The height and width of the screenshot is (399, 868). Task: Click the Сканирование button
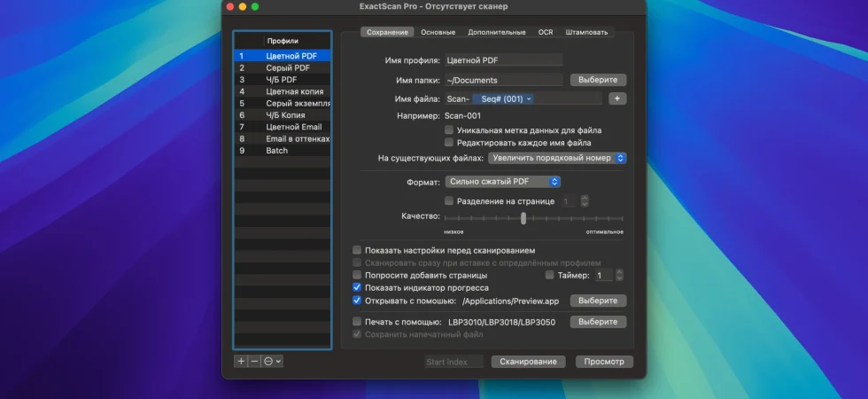528,362
